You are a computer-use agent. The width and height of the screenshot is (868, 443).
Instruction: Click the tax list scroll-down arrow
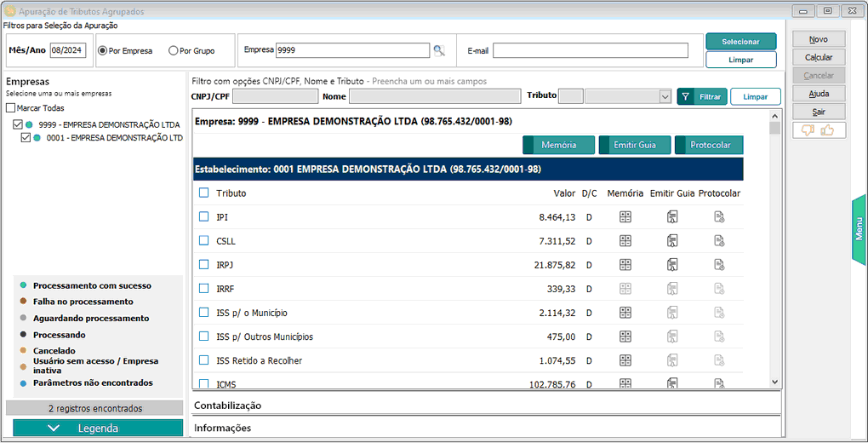(774, 382)
